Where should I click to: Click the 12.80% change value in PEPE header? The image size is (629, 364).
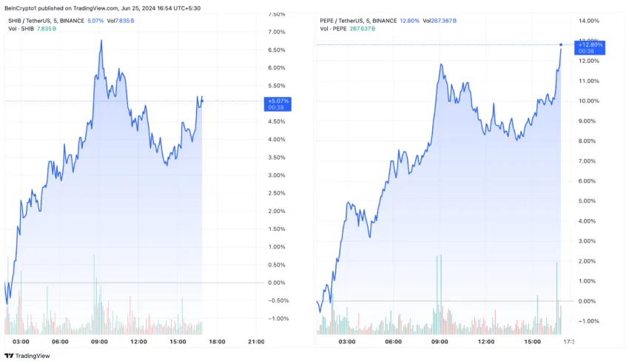coord(411,21)
